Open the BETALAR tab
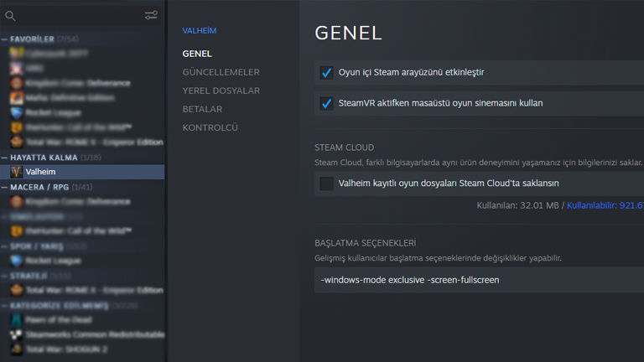This screenshot has height=362, width=644. (x=202, y=109)
